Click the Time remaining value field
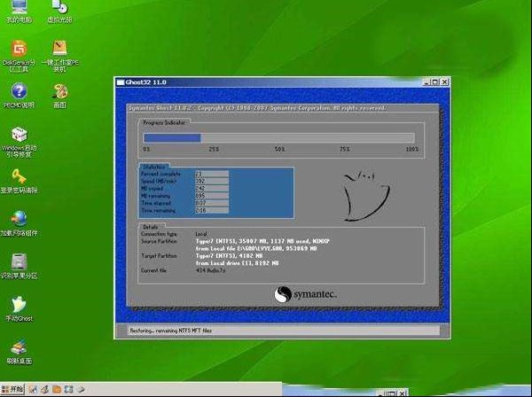Viewport: 532px width, 397px height. coord(212,210)
